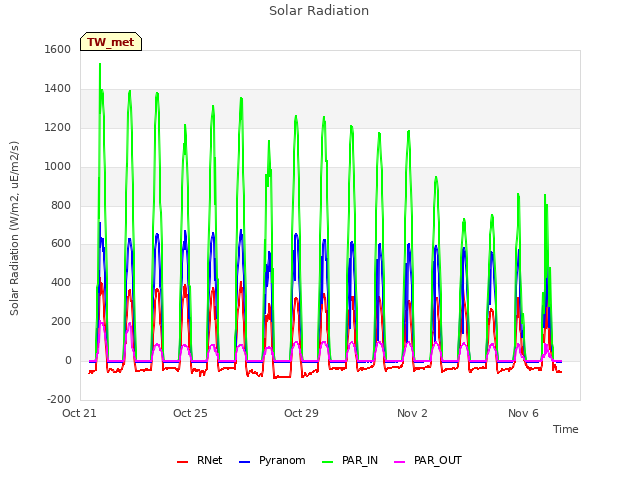Click the Solar Radiation chart title
This screenshot has height=480, width=640.
[x=319, y=11]
